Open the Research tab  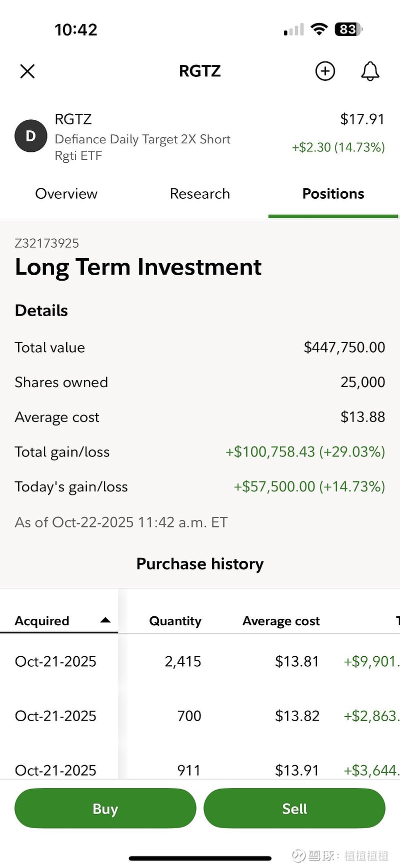[200, 194]
